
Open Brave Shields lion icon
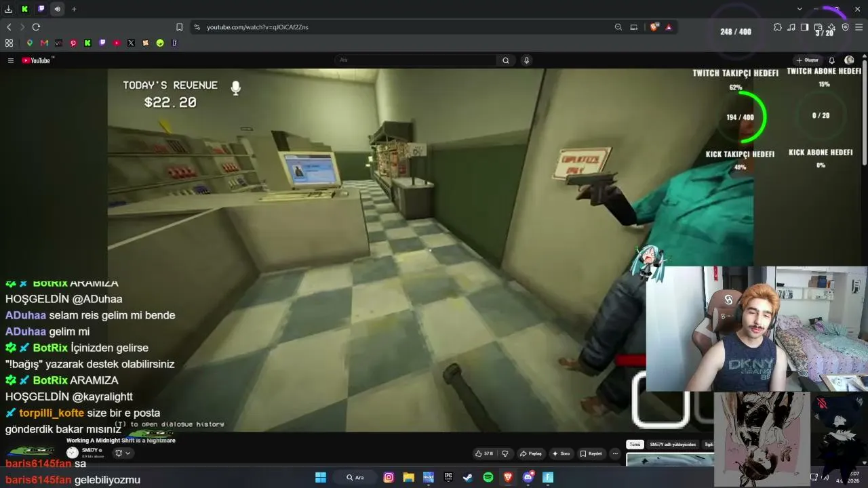point(654,27)
